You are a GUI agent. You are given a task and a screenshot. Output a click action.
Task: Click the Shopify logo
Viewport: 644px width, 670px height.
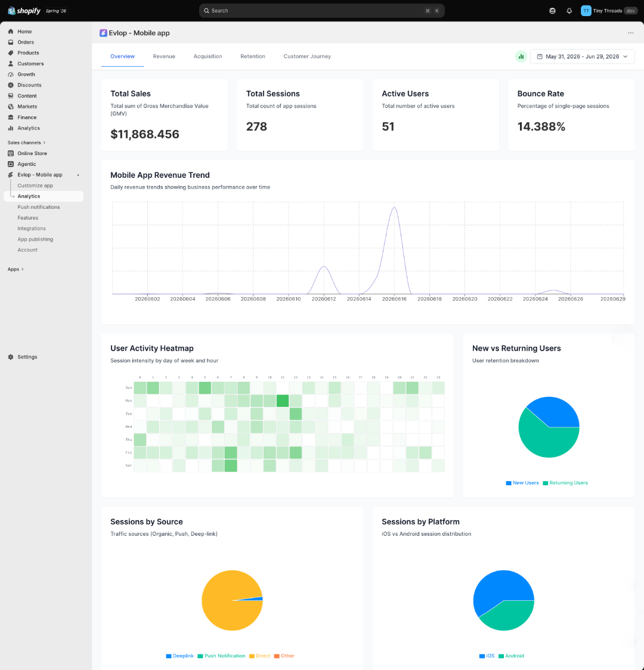(24, 11)
